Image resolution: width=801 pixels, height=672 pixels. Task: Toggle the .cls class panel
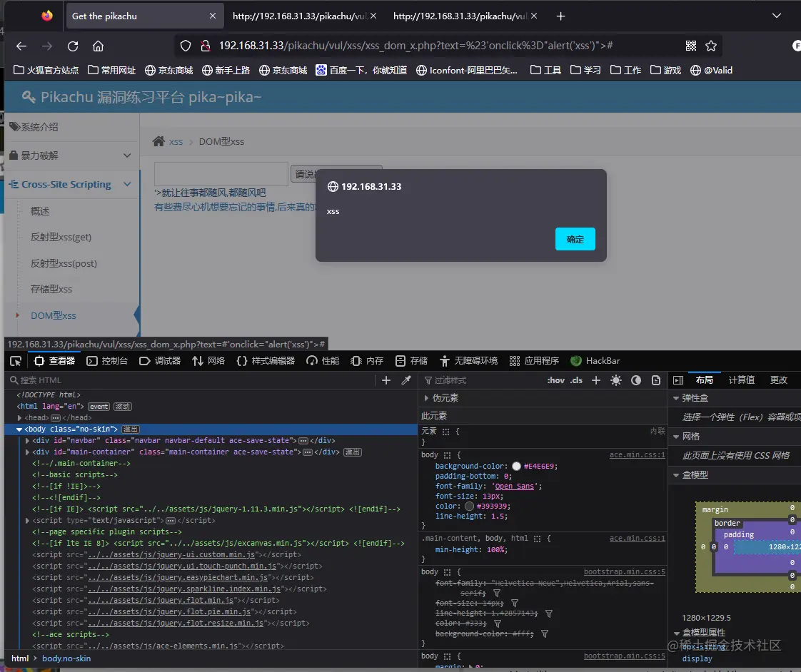577,380
